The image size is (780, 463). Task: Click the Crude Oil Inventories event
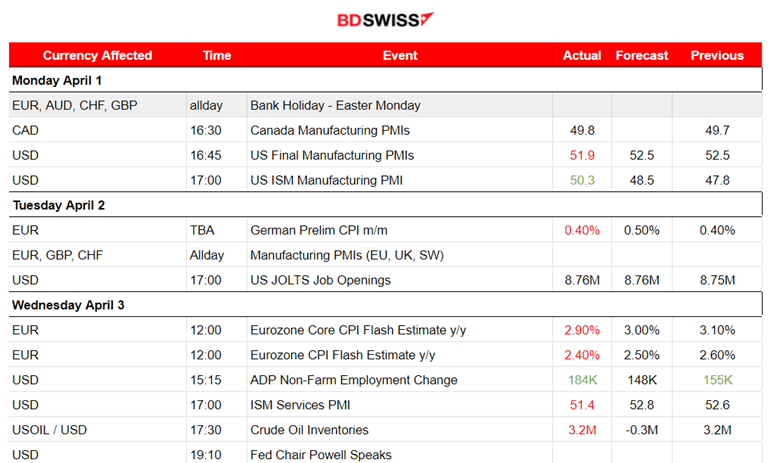click(x=309, y=430)
